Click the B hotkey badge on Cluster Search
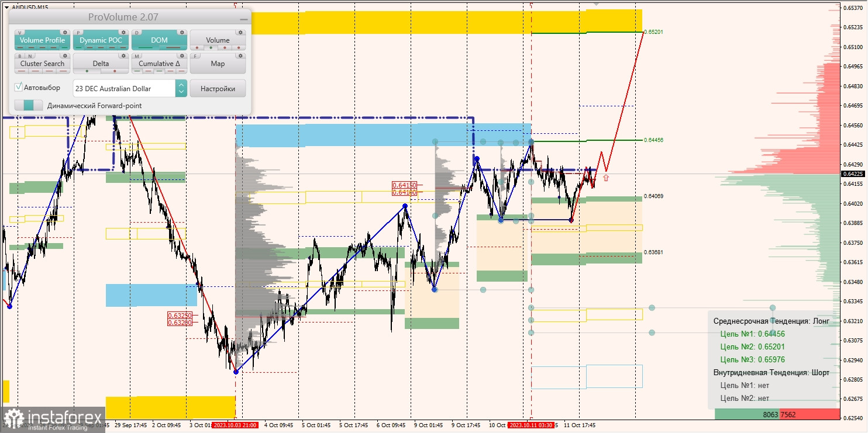The width and height of the screenshot is (868, 433). pos(21,56)
